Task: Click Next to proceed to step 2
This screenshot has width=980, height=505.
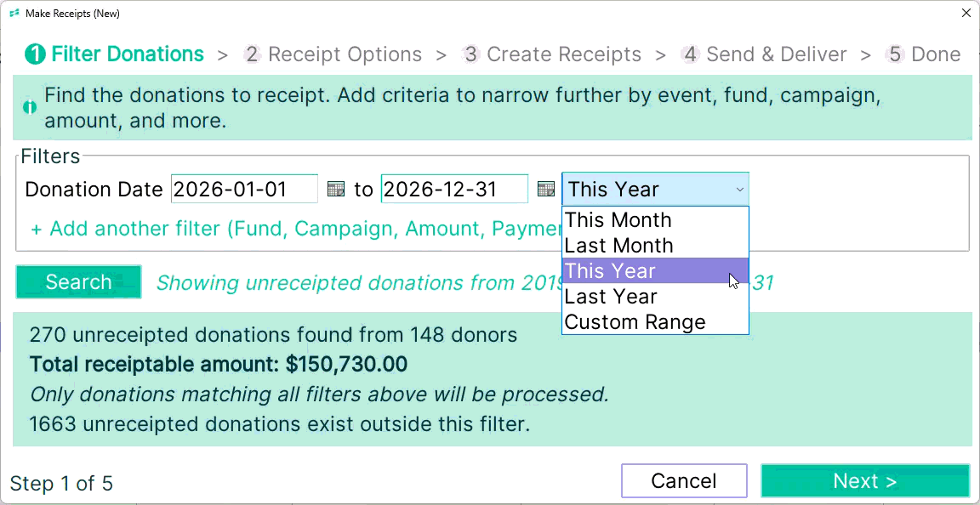Action: [x=865, y=480]
